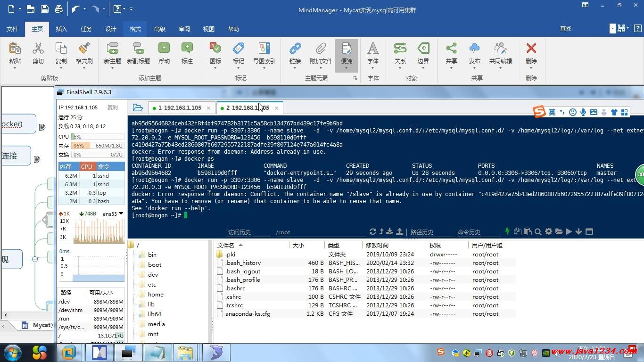Add a subtopic with 新副标题 icon
Screen dimensions: 644x362
(x=138, y=49)
